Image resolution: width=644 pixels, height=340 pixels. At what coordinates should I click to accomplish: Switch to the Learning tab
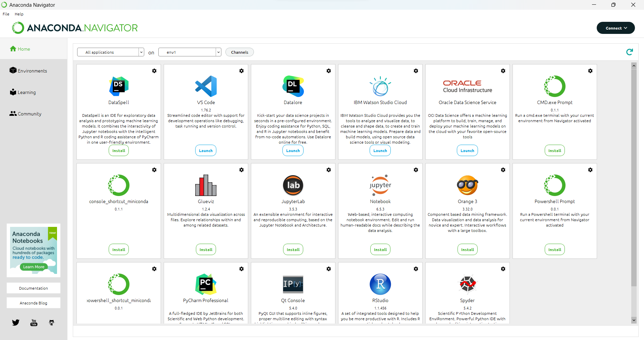34,92
